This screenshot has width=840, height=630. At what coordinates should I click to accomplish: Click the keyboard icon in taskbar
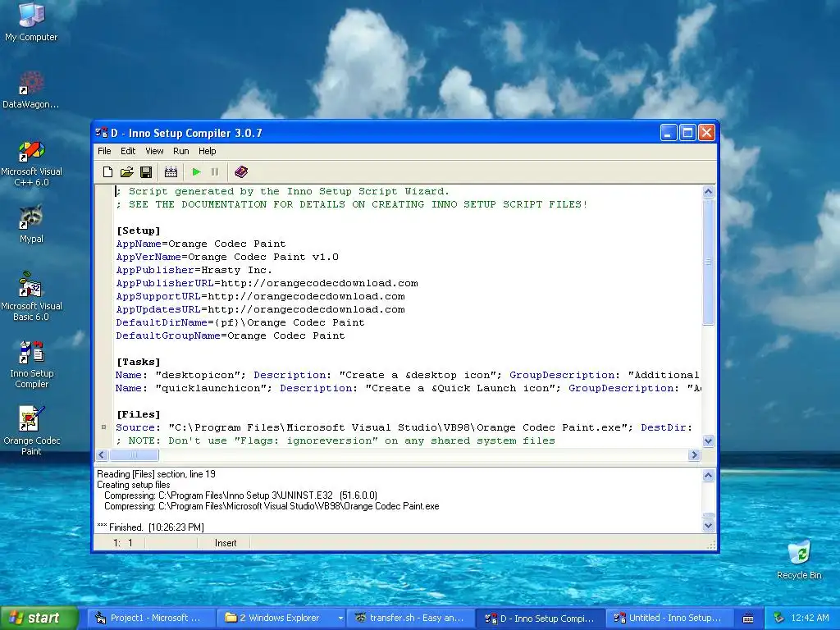[748, 619]
